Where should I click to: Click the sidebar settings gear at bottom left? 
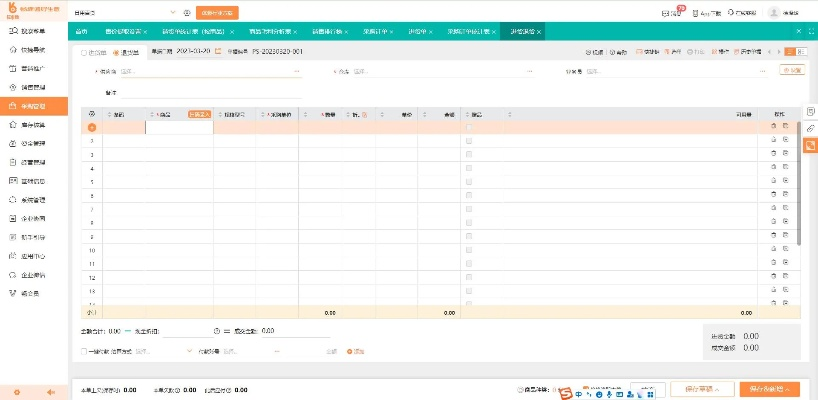click(17, 392)
